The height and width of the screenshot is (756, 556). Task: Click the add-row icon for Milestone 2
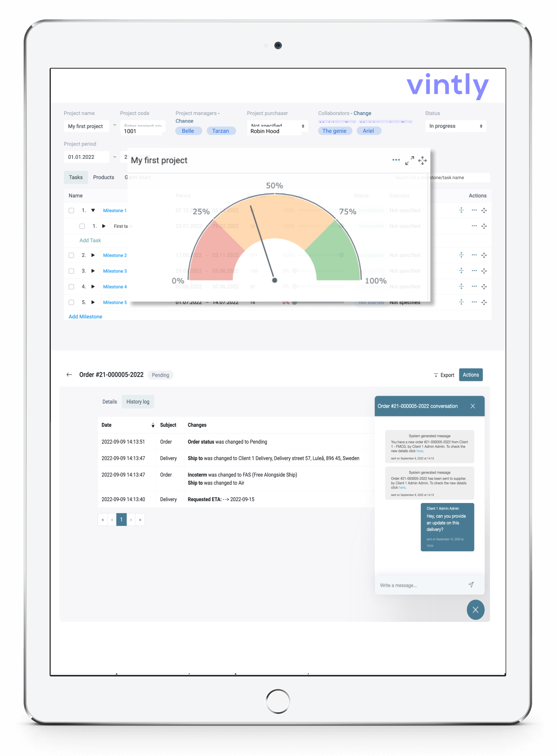(x=461, y=255)
